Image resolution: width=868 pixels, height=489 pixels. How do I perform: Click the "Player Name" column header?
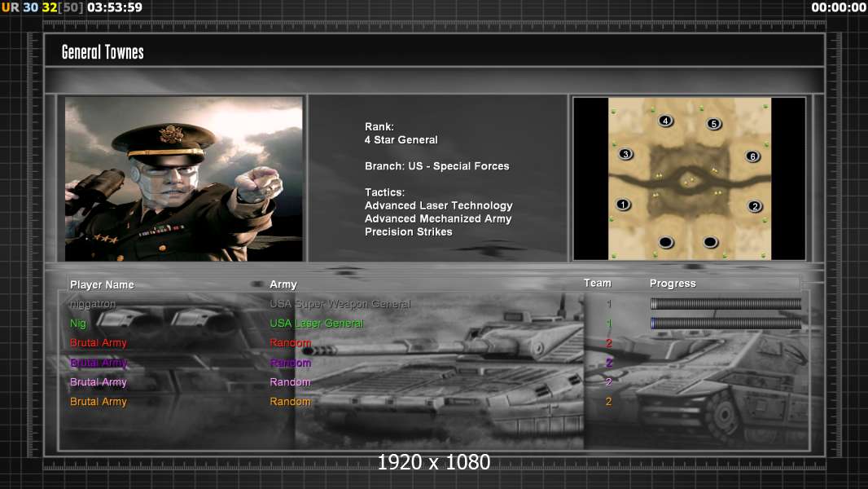point(102,284)
